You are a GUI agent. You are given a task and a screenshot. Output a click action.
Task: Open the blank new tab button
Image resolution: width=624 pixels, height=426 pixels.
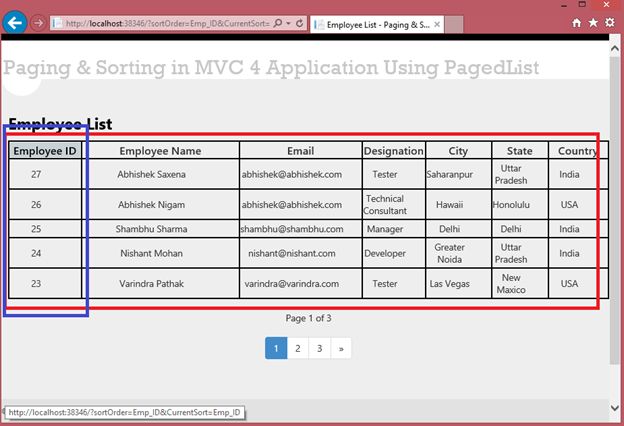[454, 24]
